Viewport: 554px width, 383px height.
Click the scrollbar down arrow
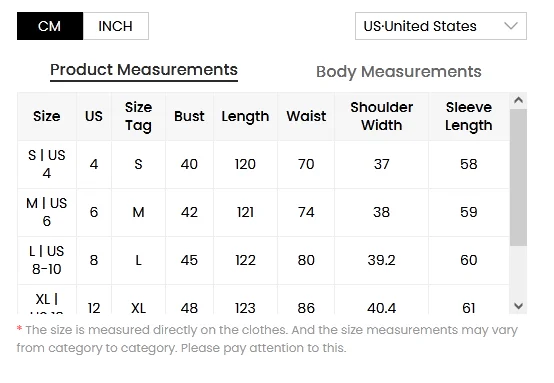pyautogui.click(x=518, y=306)
